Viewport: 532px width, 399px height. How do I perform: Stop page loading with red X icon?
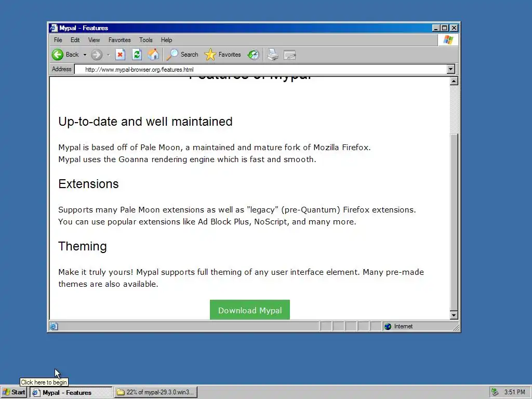(120, 55)
